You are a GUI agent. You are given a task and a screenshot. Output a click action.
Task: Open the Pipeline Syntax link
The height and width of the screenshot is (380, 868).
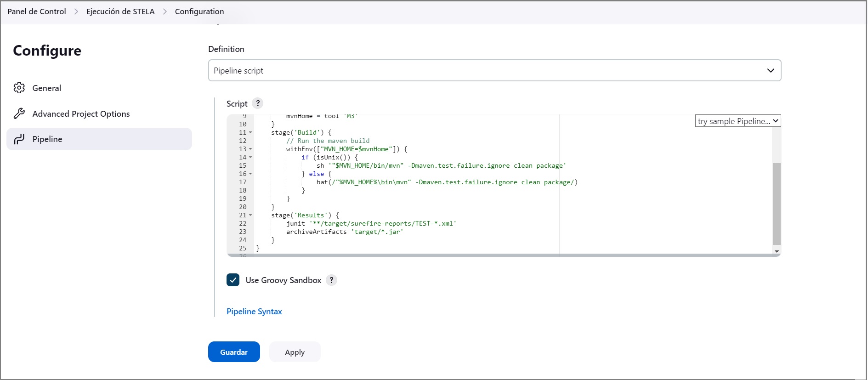point(254,312)
